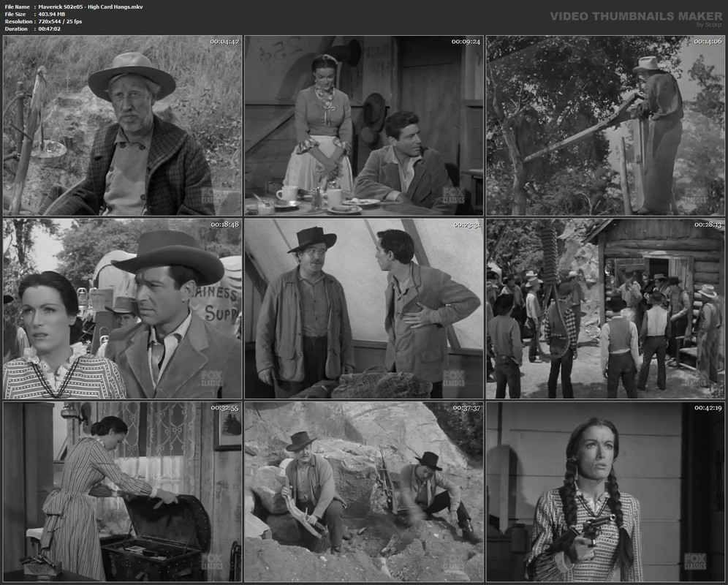The height and width of the screenshot is (585, 728).
Task: Click the file name 'Maverick S02e05 - High Card Hangs.mkv'
Action: pyautogui.click(x=91, y=7)
